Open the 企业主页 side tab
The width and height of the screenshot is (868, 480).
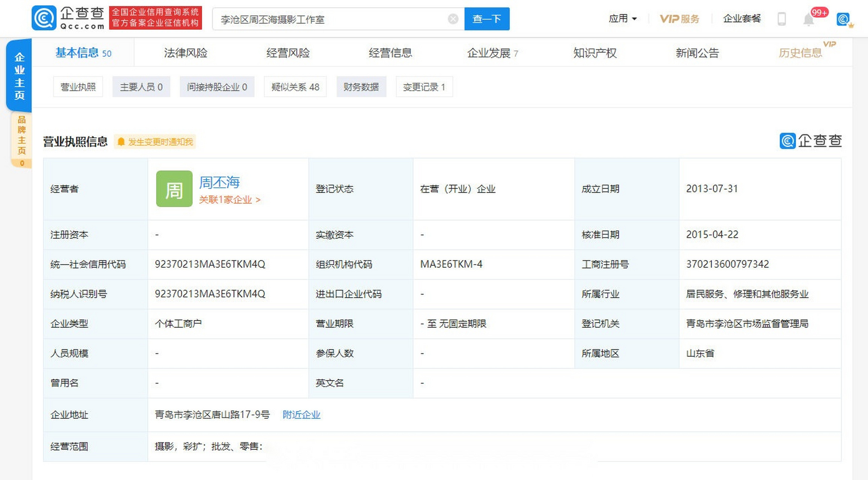(x=19, y=76)
